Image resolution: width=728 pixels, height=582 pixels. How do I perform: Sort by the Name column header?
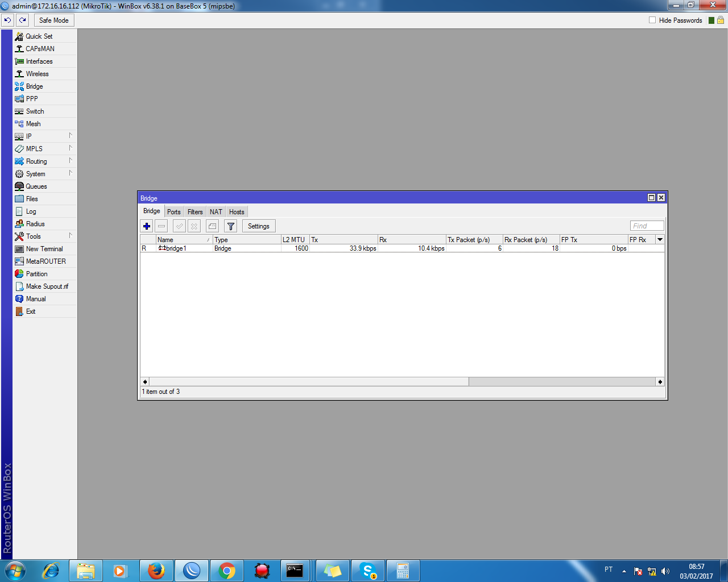pos(184,240)
